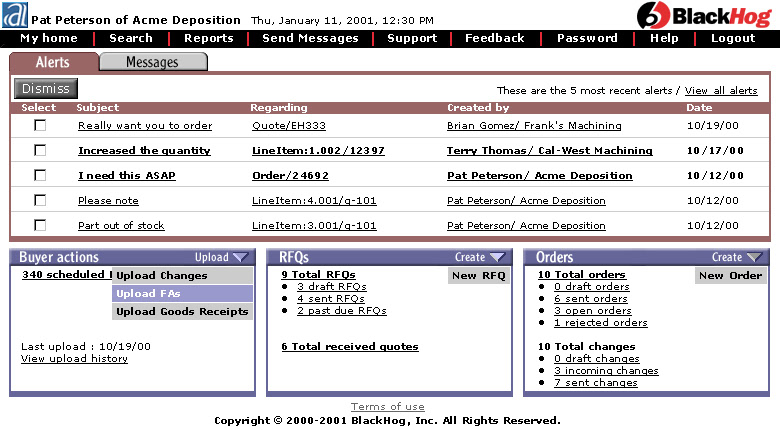Pick New Order from Create menu

730,275
